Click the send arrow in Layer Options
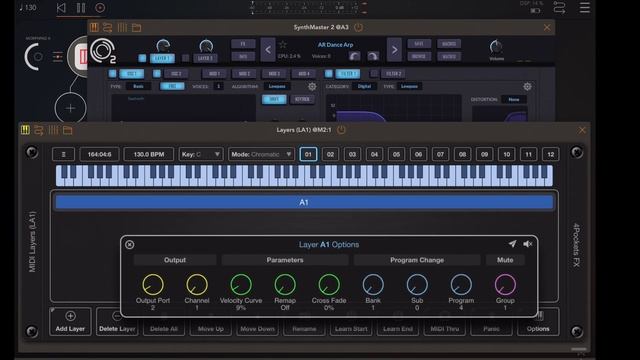 pyautogui.click(x=512, y=244)
